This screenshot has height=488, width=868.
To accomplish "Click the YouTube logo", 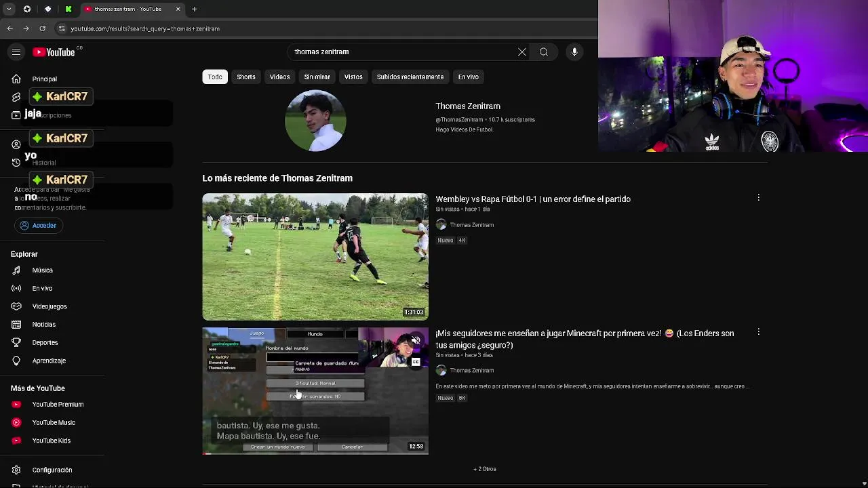I will coord(54,52).
